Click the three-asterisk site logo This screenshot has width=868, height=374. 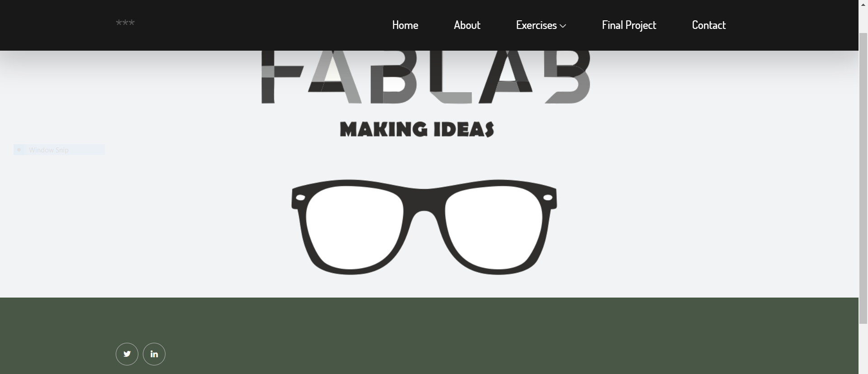tap(125, 23)
